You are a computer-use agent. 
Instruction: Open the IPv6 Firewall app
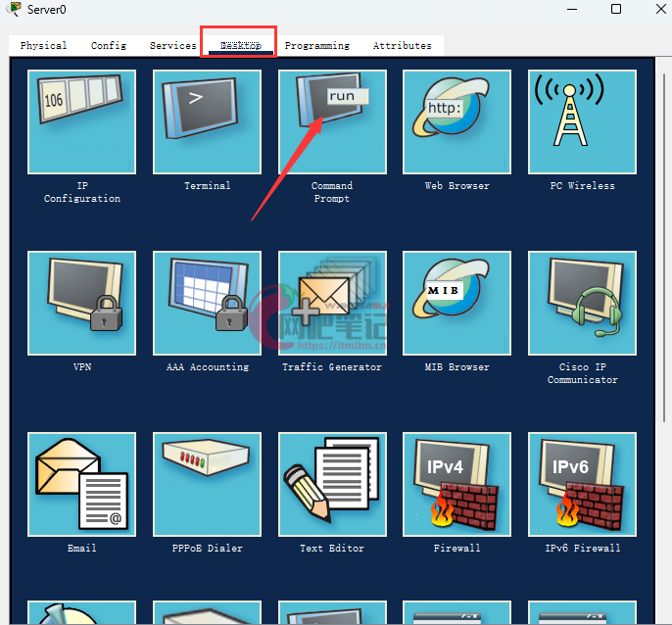[582, 484]
